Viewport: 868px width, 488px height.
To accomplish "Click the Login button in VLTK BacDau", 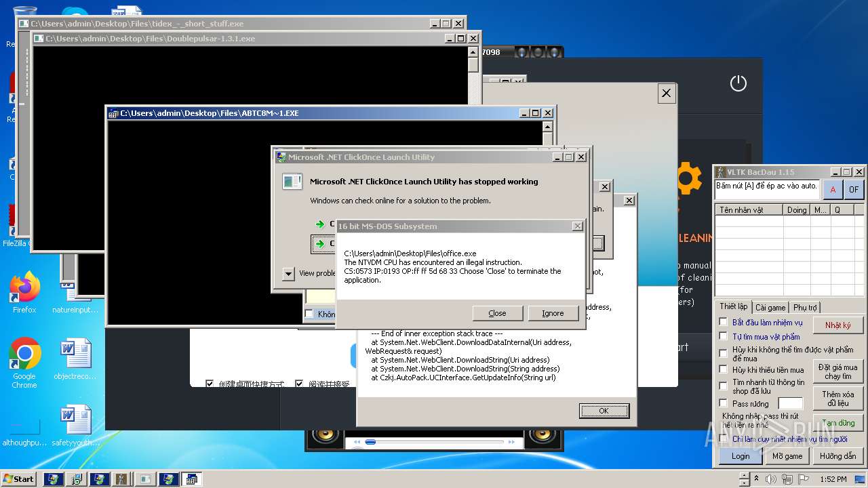I will click(x=741, y=456).
